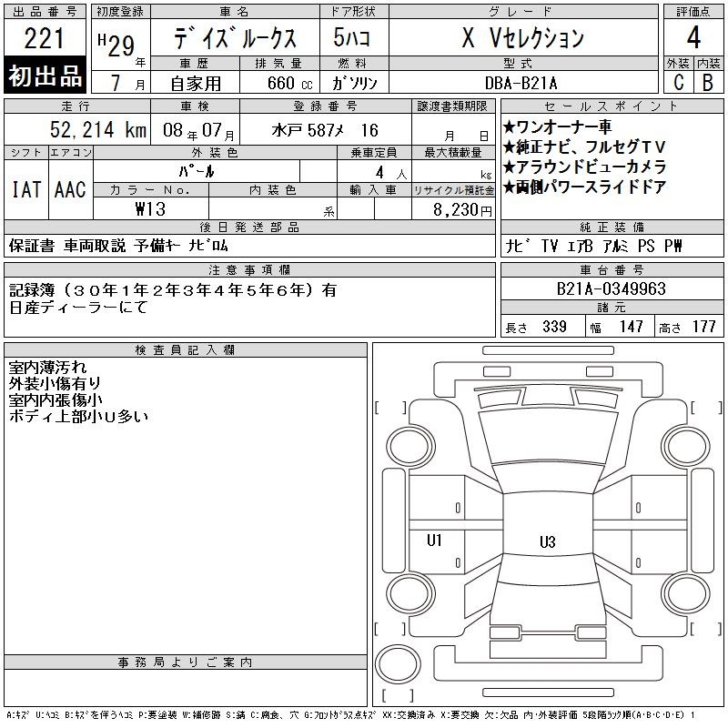Click the later-shipped parts text 保証書
Image resolution: width=728 pixels, height=728 pixels.
coord(32,246)
